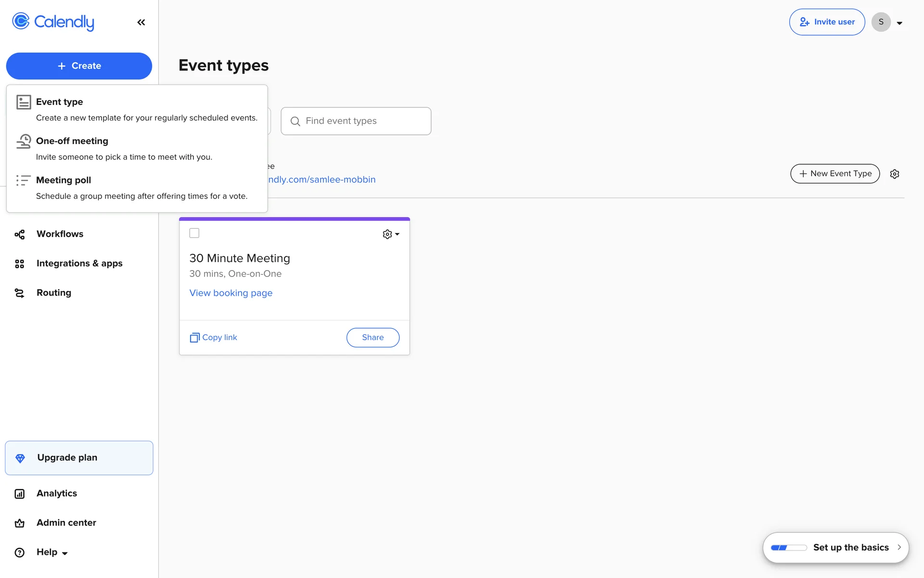The width and height of the screenshot is (924, 578).
Task: Open the Admin center
Action: 66,523
